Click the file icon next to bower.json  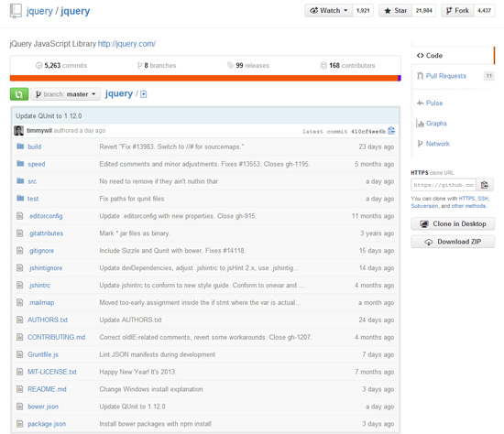[x=20, y=407]
